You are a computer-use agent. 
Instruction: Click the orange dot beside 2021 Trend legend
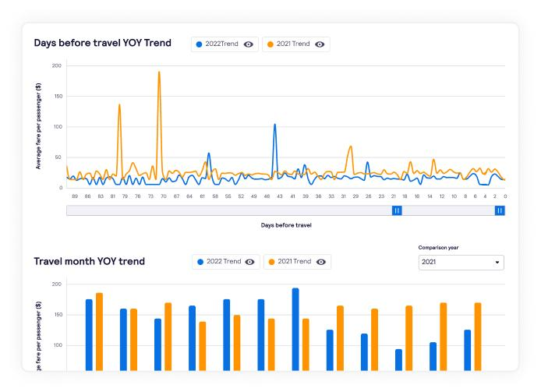(270, 44)
